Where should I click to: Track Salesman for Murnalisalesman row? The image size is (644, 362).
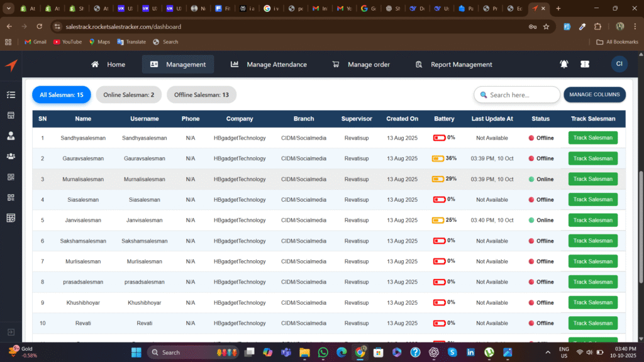(592, 179)
